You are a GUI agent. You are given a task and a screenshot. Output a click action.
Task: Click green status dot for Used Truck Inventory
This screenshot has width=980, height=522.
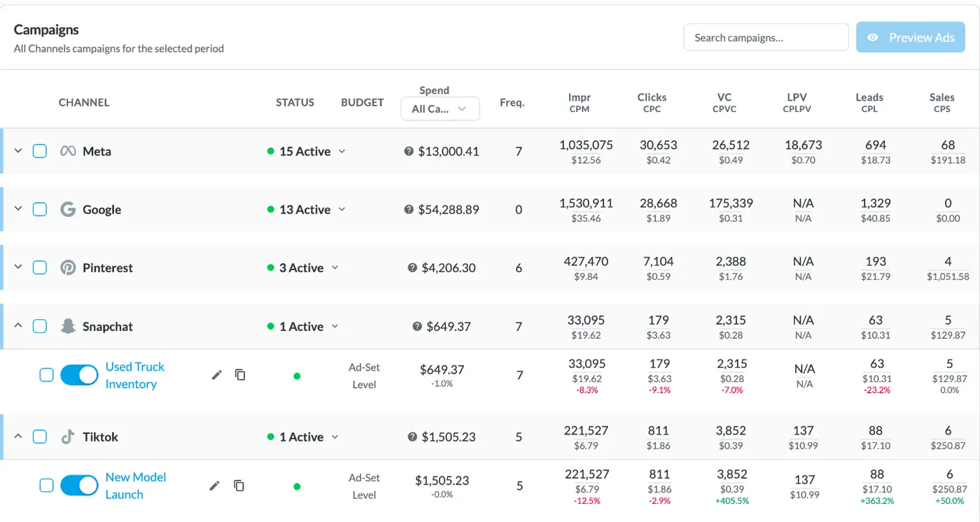click(297, 376)
